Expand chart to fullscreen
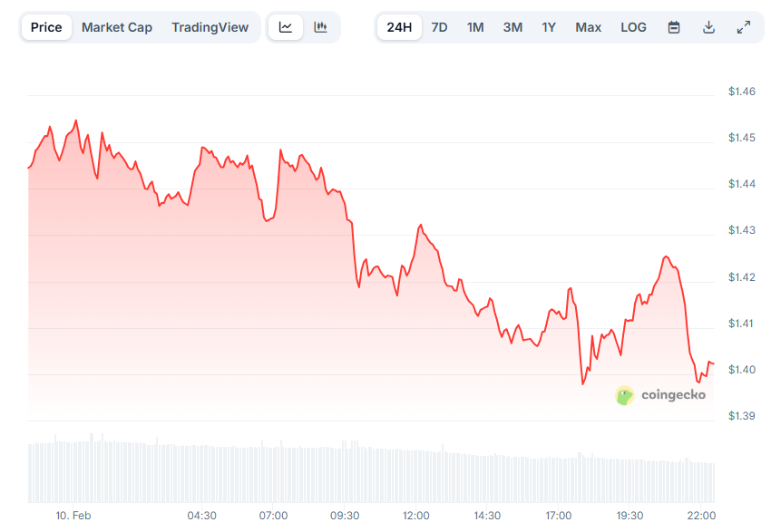Image resolution: width=771 pixels, height=532 pixels. tap(744, 27)
